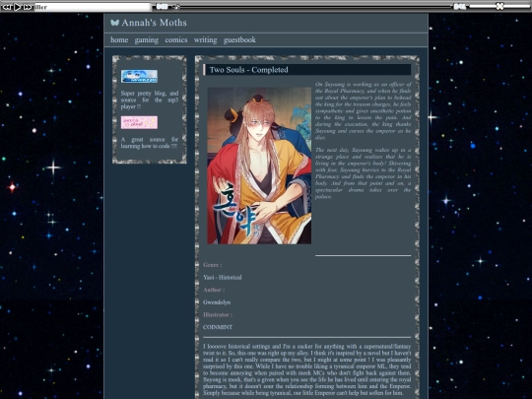Click the 'Genre :' label

(213, 265)
